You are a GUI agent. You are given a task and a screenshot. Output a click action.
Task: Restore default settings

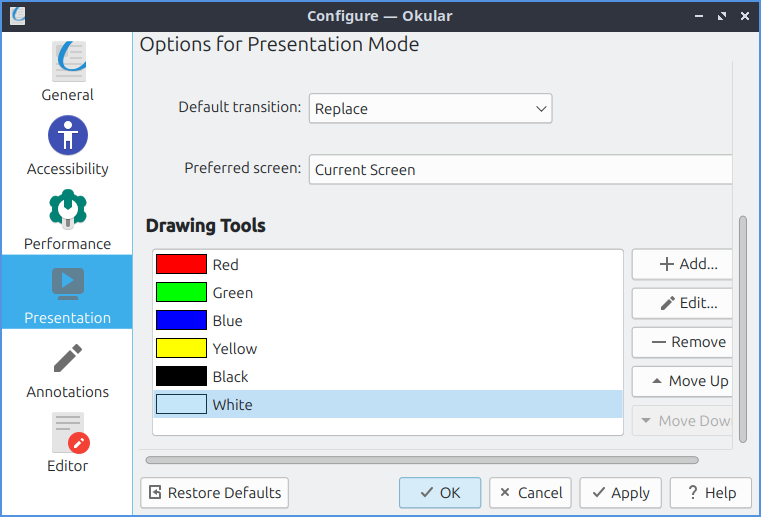tap(215, 492)
